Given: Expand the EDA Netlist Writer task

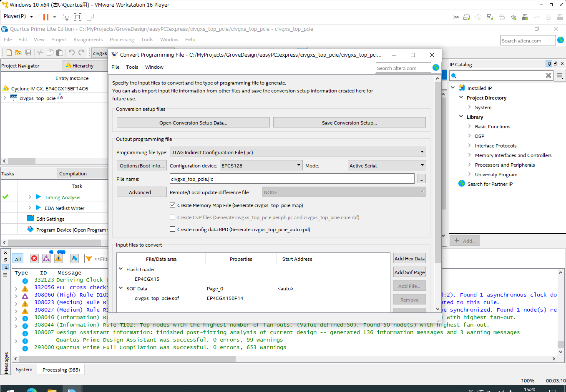Looking at the screenshot, I should (x=30, y=207).
